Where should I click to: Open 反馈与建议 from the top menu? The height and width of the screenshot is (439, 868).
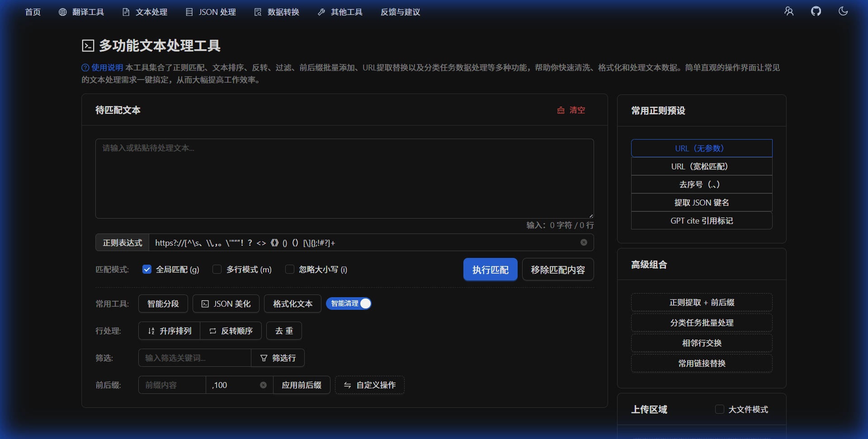400,12
